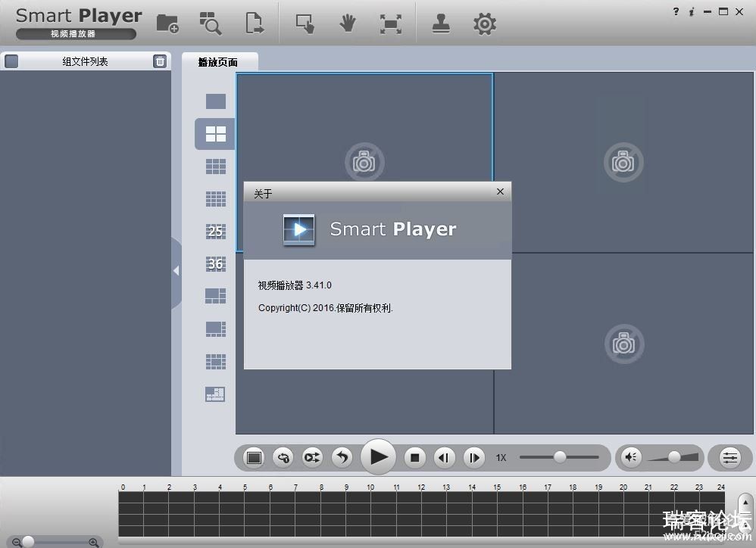
Task: Step to next frame
Action: [x=474, y=457]
